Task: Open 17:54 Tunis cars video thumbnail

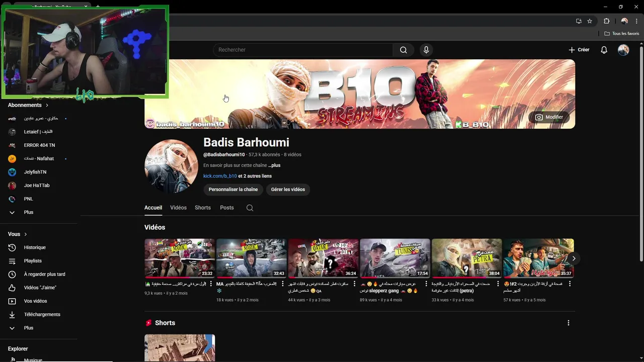Action: tap(395, 258)
